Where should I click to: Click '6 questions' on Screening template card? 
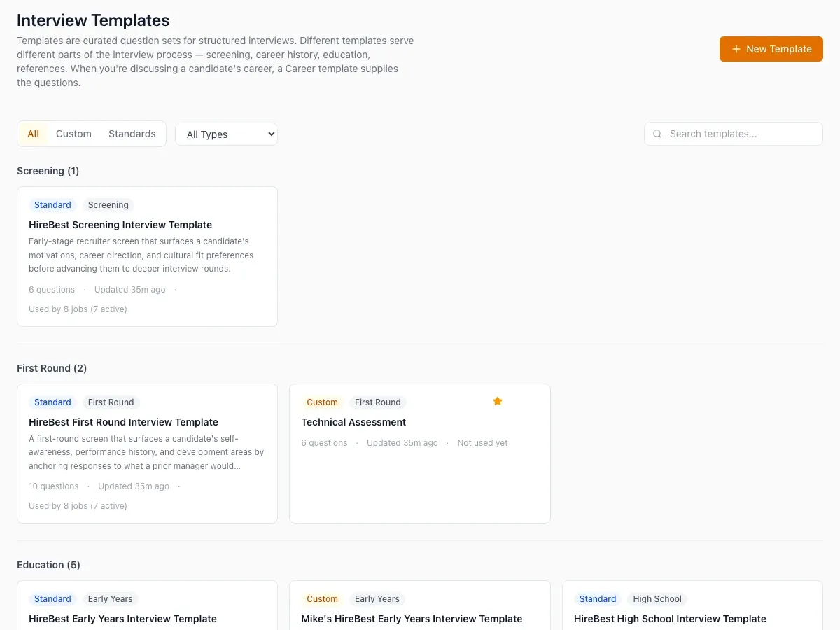pyautogui.click(x=52, y=290)
